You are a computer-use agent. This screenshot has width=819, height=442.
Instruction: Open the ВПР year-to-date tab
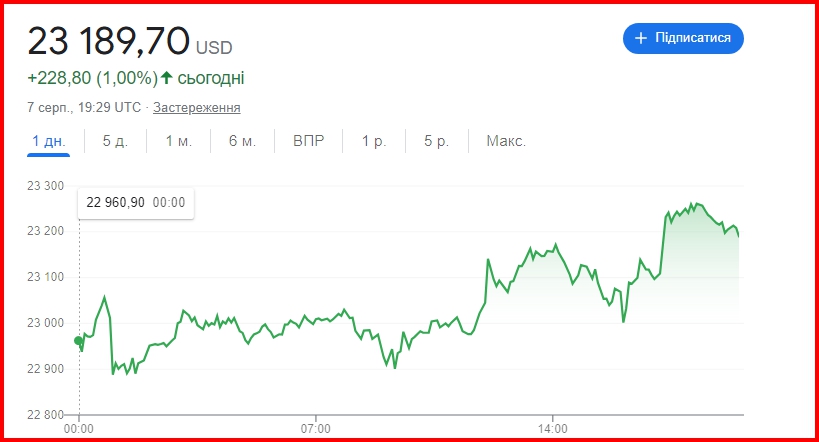pyautogui.click(x=308, y=141)
